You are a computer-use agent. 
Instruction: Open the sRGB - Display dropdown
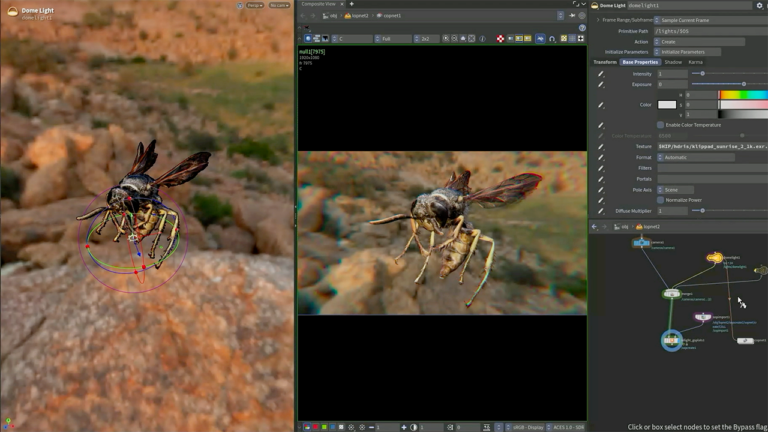525,427
